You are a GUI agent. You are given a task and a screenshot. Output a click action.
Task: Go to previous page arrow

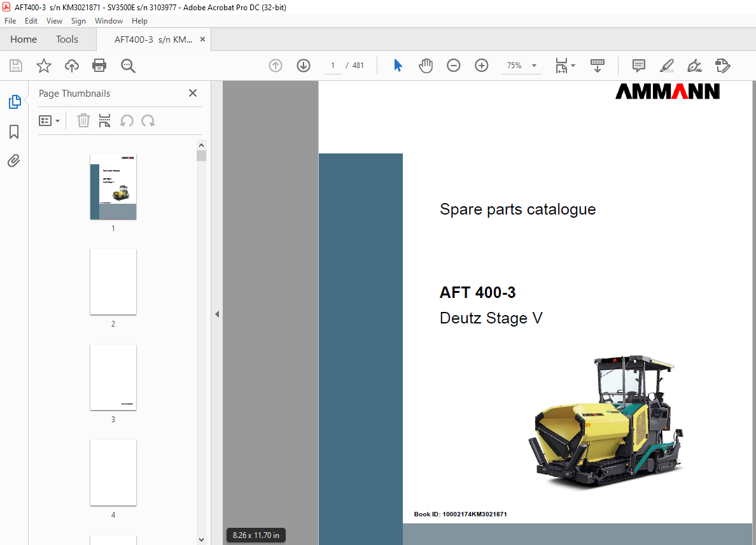coord(276,66)
